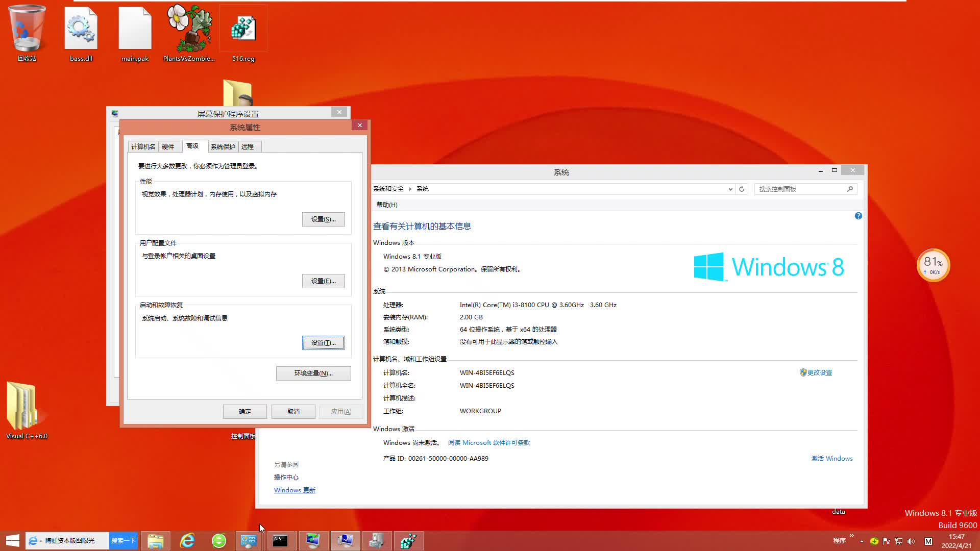Open the Command Prompt taskbar icon
The height and width of the screenshot is (551, 980).
281,540
